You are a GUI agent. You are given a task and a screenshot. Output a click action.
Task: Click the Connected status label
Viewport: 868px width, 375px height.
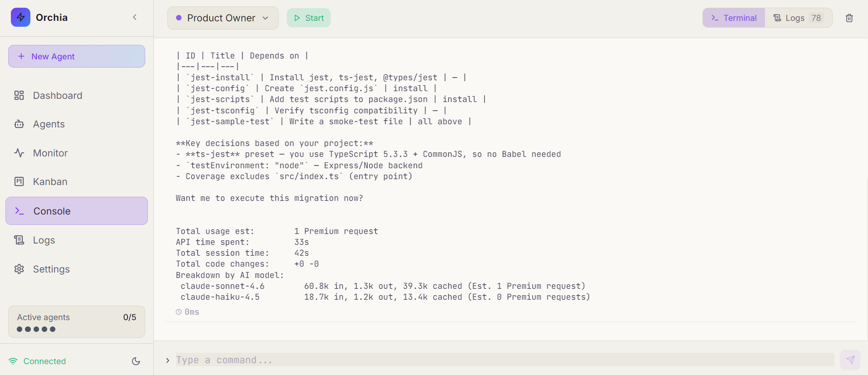point(44,361)
